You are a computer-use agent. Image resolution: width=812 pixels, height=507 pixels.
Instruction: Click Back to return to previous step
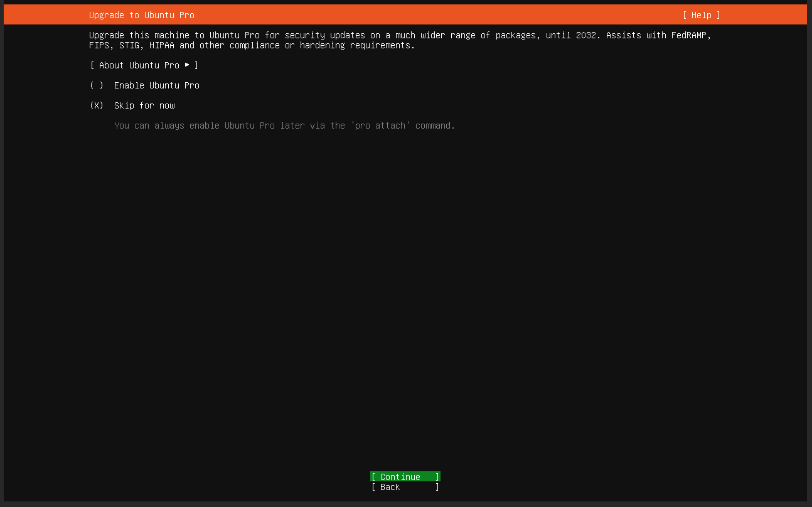click(405, 487)
